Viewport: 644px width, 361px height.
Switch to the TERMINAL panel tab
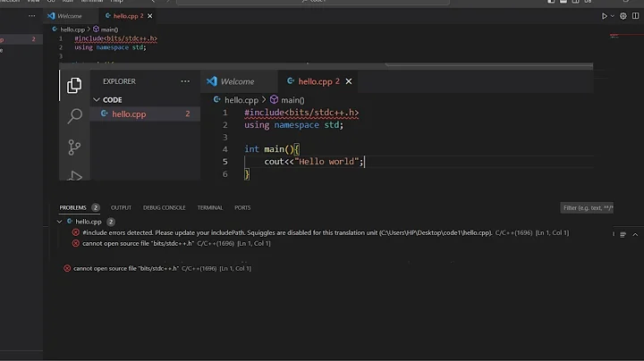pyautogui.click(x=210, y=207)
